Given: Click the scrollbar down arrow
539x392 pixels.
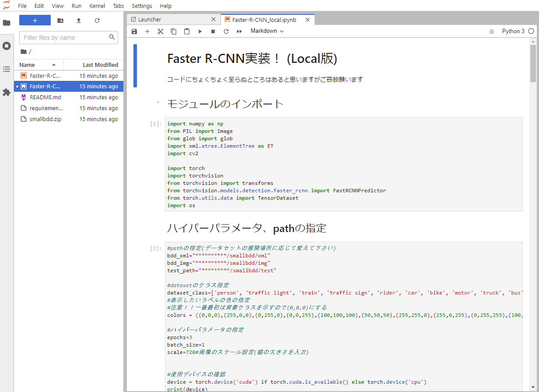Looking at the screenshot, I should coord(533,387).
